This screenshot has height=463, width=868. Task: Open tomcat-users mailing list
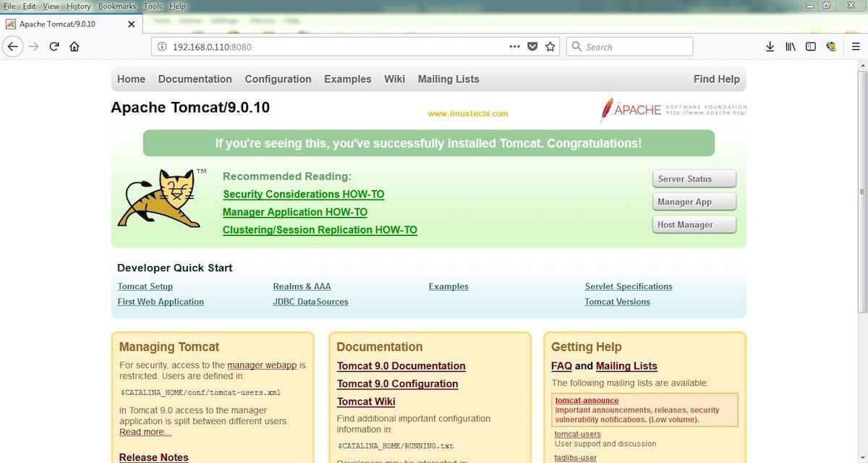(x=577, y=434)
